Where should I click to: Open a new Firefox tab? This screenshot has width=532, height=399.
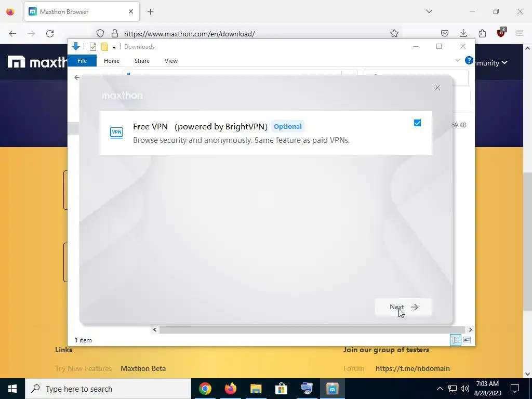[x=151, y=12]
